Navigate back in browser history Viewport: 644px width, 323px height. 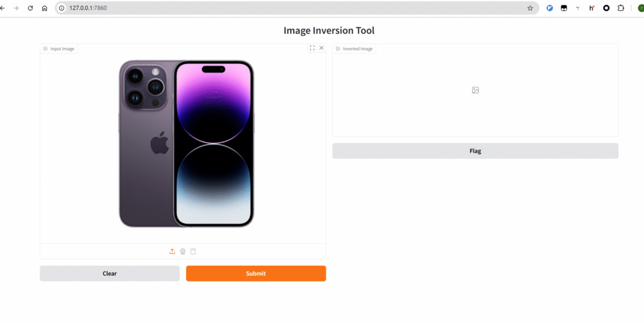[3, 8]
